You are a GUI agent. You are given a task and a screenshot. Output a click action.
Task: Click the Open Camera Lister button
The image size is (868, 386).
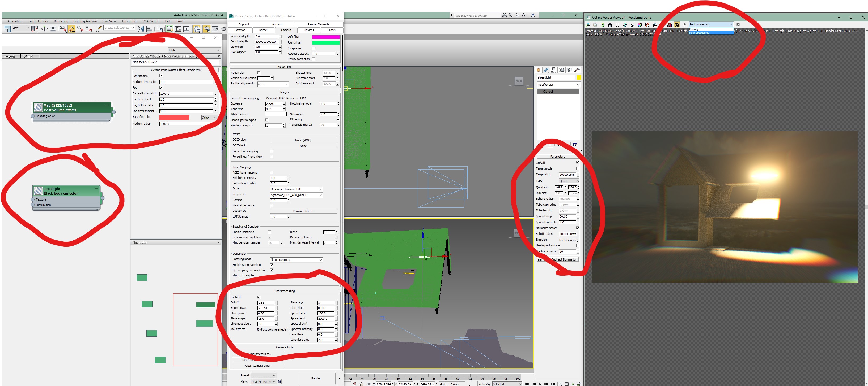(x=258, y=366)
